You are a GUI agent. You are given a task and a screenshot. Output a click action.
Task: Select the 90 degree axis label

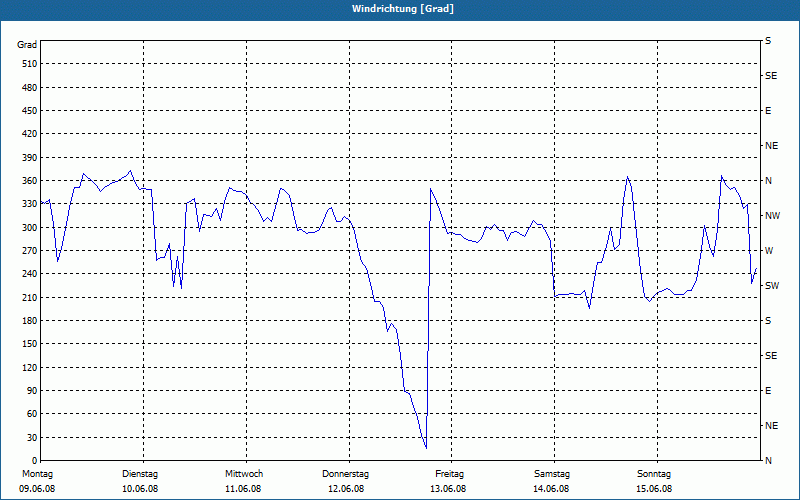click(32, 391)
